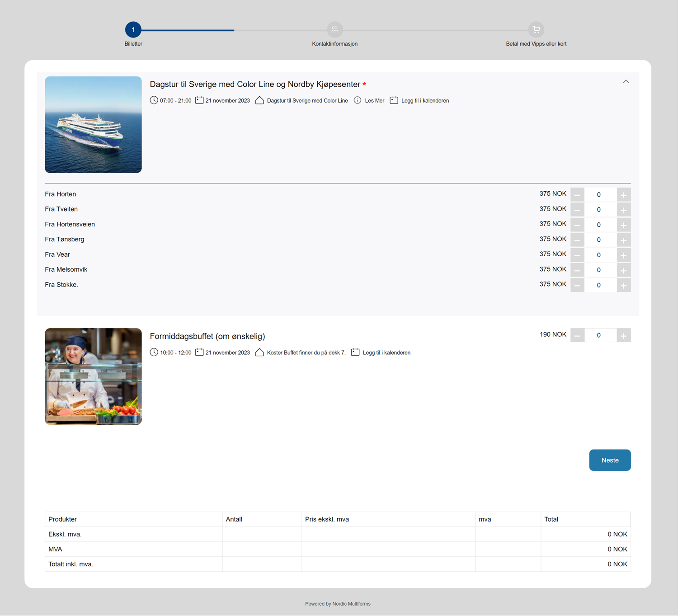678x616 pixels.
Task: Increase Fra Hortensveien ticket quantity
Action: point(624,225)
